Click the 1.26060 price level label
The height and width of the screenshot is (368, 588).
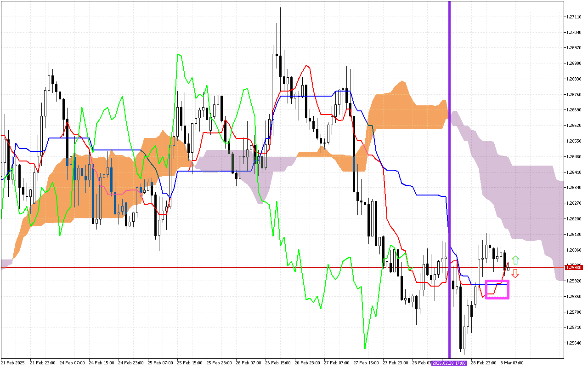(x=574, y=250)
